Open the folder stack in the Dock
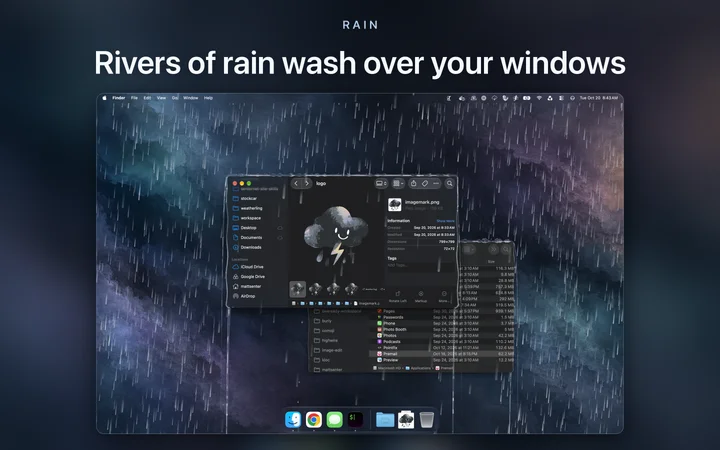 pos(385,419)
